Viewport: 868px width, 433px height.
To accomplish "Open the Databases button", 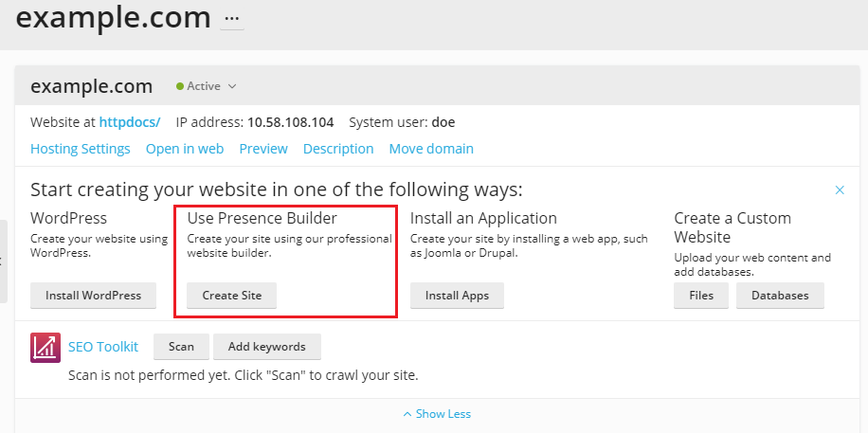I will pyautogui.click(x=780, y=296).
